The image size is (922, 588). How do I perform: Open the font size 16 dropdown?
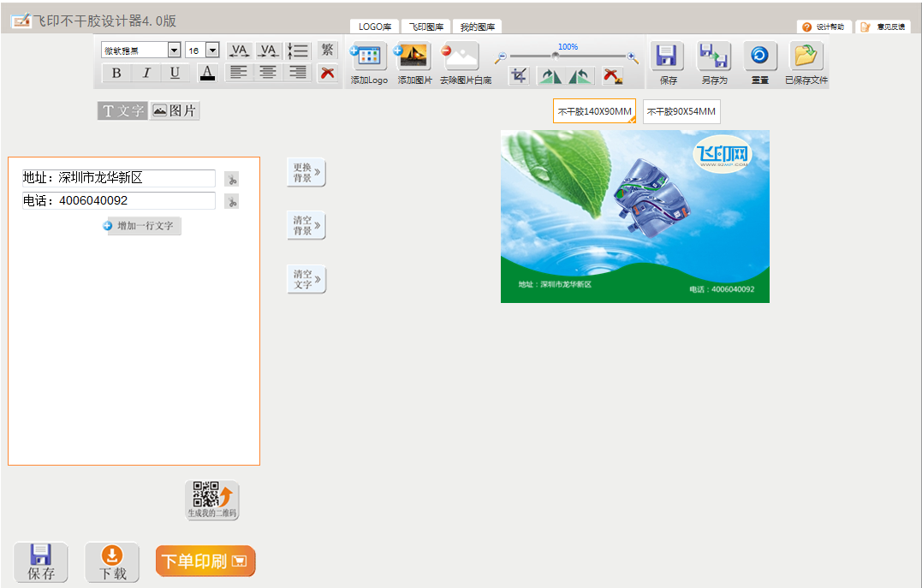pos(212,50)
